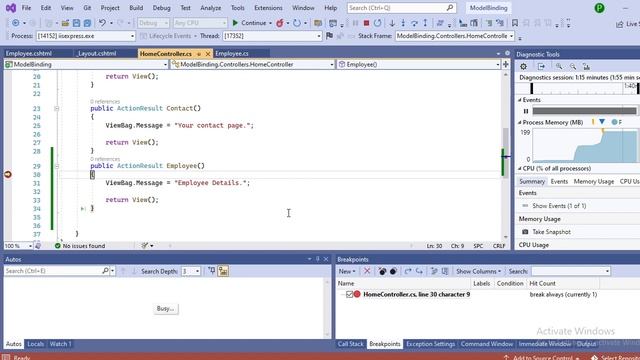This screenshot has width=640, height=360.
Task: Click Hit Count column header
Action: pos(542,283)
